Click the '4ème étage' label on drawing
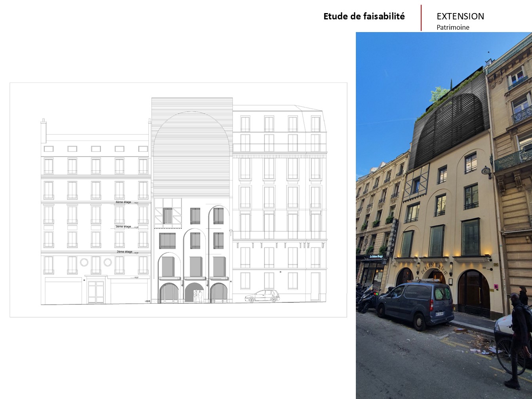 click(123, 202)
